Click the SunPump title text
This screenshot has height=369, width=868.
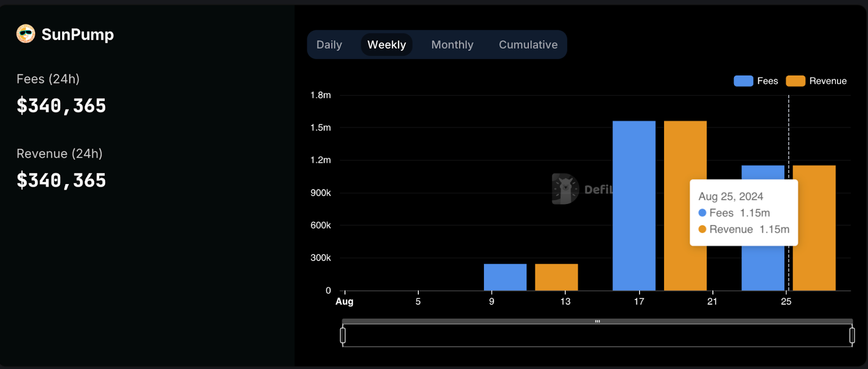(78, 35)
